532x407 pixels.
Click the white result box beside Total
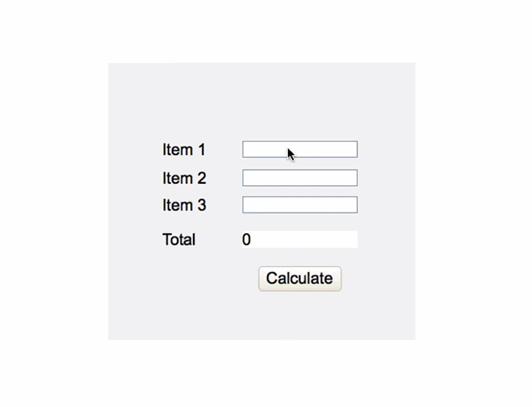coord(300,239)
